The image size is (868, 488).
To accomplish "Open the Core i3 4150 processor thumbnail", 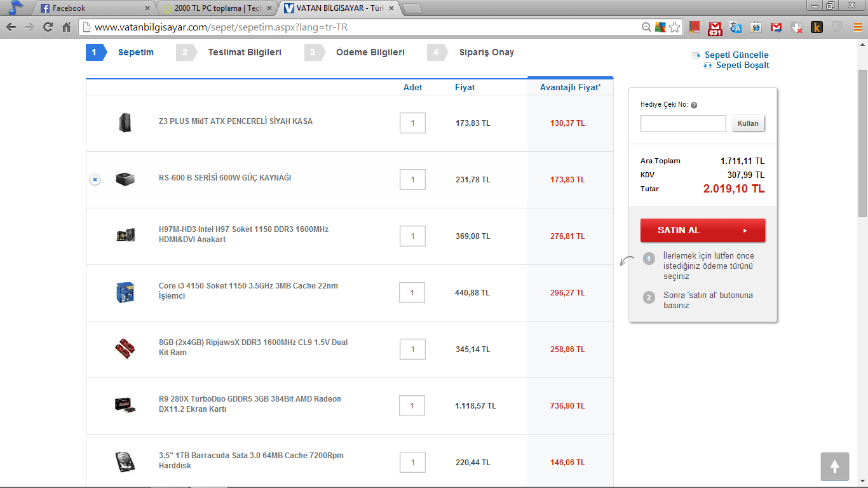I will (x=125, y=292).
